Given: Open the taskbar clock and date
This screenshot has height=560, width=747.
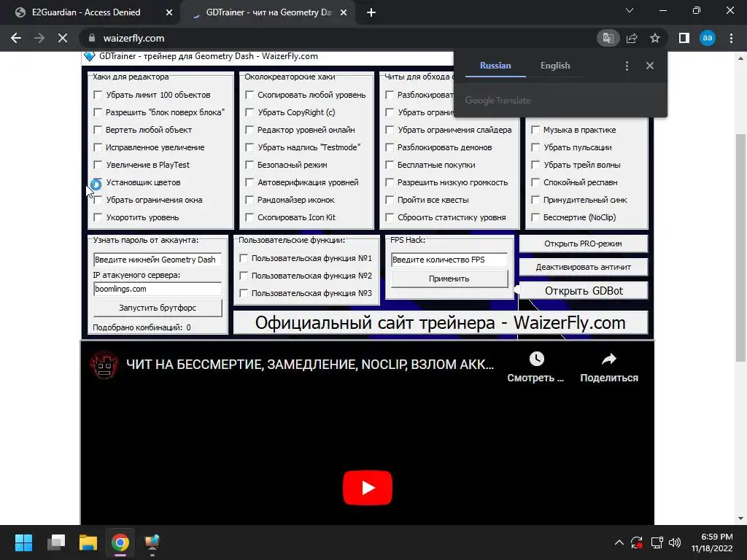Looking at the screenshot, I should (x=712, y=542).
